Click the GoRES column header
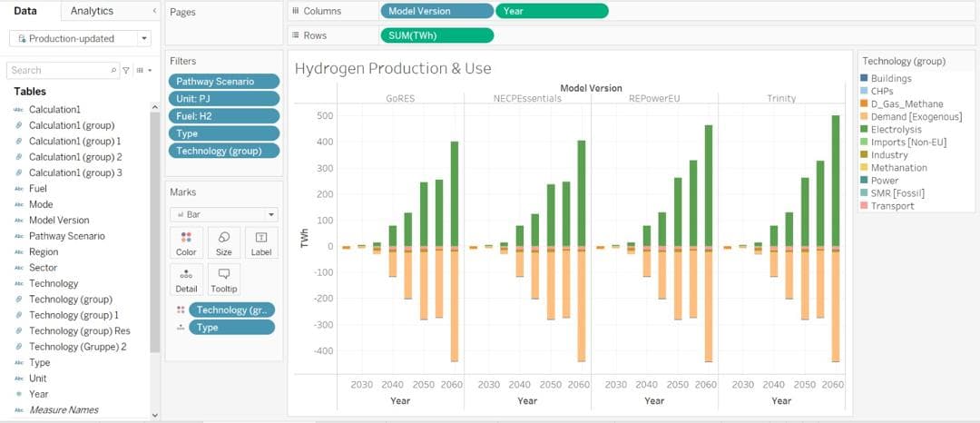The image size is (980, 423). [x=401, y=99]
